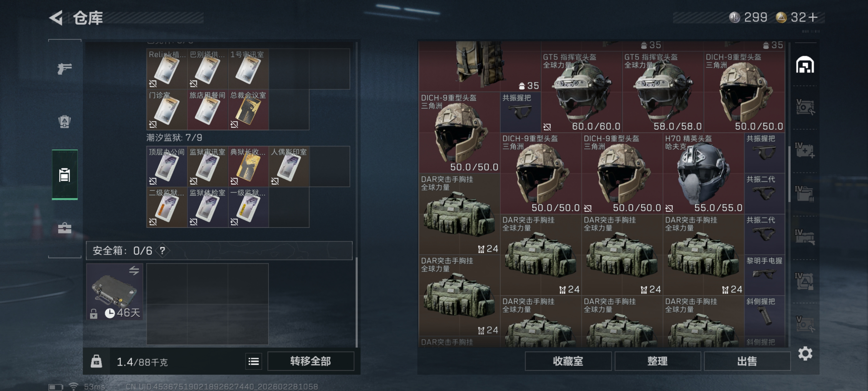The image size is (868, 391).
Task: Select the H70 精英头盔 item
Action: [703, 174]
